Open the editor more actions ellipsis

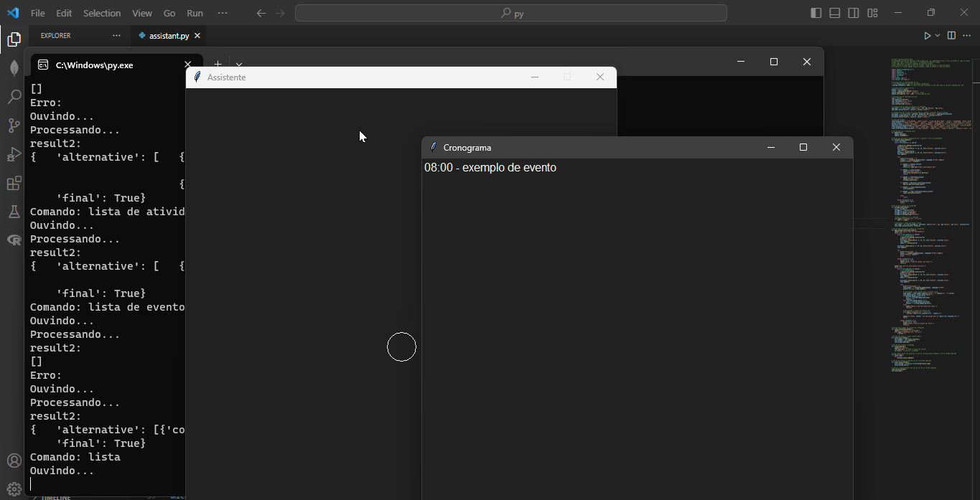click(967, 34)
